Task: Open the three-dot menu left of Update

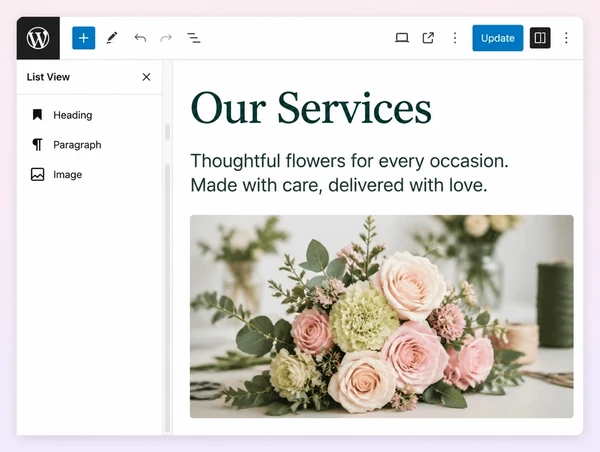Action: click(x=455, y=38)
